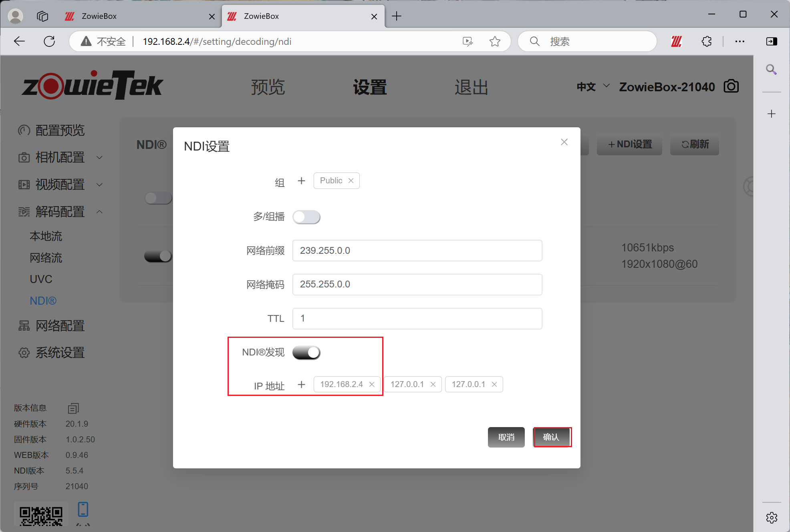Click the mobile phone icon near QR code

click(83, 510)
